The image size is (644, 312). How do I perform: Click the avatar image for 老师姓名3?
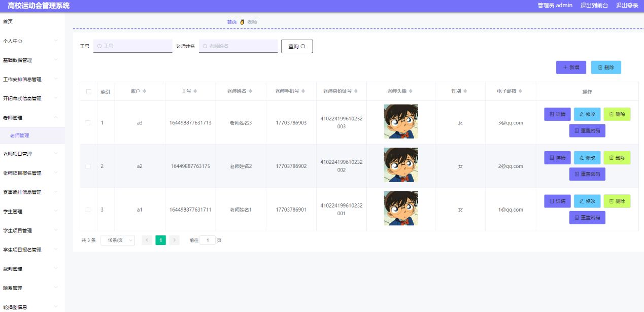(401, 122)
